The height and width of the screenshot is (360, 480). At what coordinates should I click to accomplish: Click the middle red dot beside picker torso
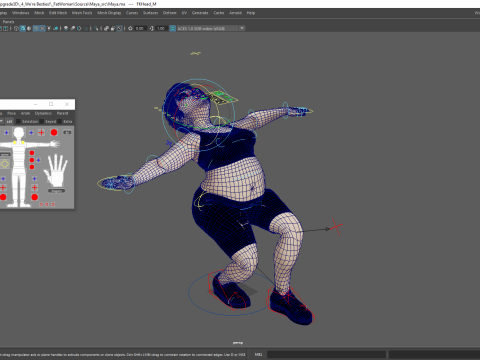32,160
